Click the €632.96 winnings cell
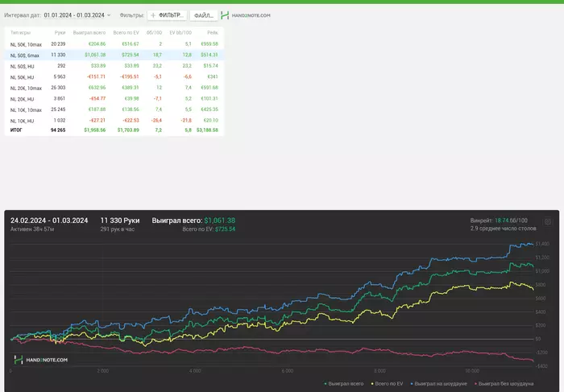The image size is (564, 392). click(x=97, y=88)
